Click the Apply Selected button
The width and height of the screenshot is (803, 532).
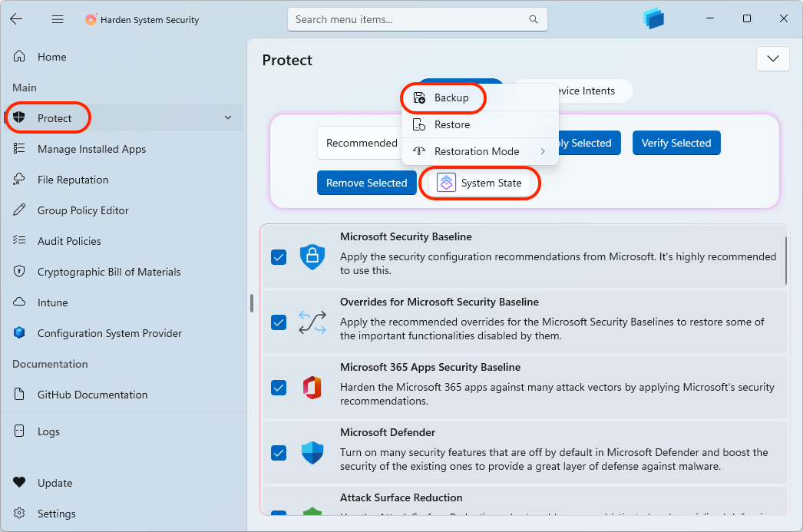[590, 143]
